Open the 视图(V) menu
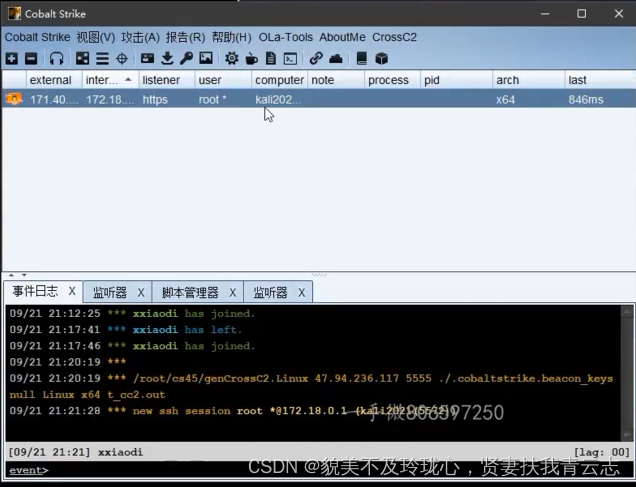 96,37
